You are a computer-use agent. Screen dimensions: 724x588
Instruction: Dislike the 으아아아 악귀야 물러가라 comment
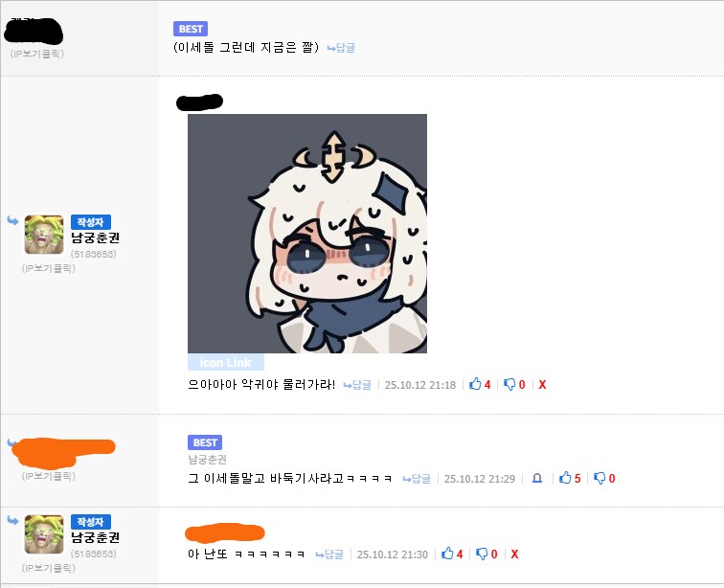pos(514,384)
